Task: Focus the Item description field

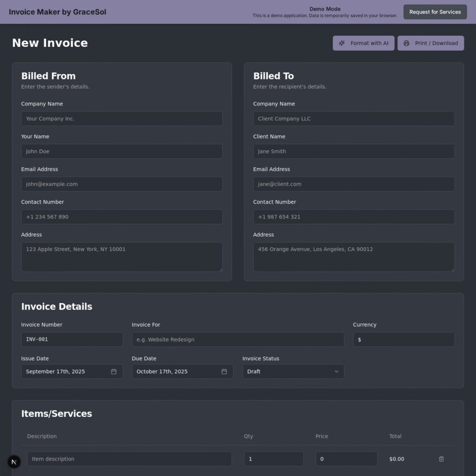Action: pyautogui.click(x=129, y=459)
